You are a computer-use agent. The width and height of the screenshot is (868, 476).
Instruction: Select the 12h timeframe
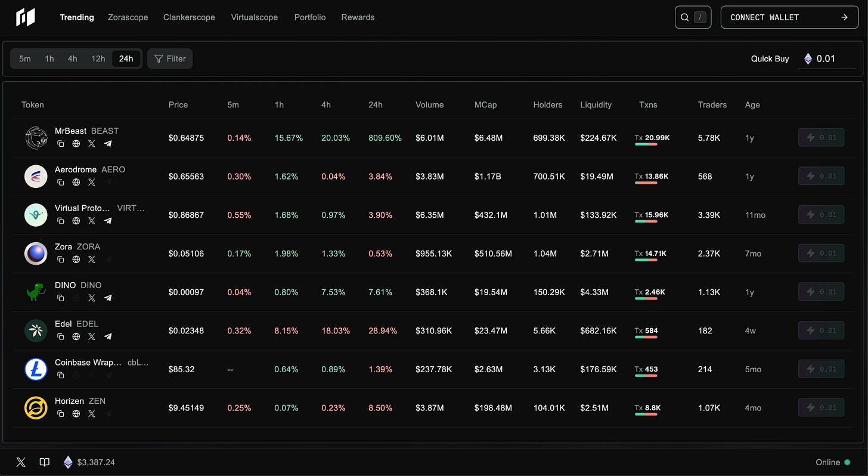click(x=98, y=58)
